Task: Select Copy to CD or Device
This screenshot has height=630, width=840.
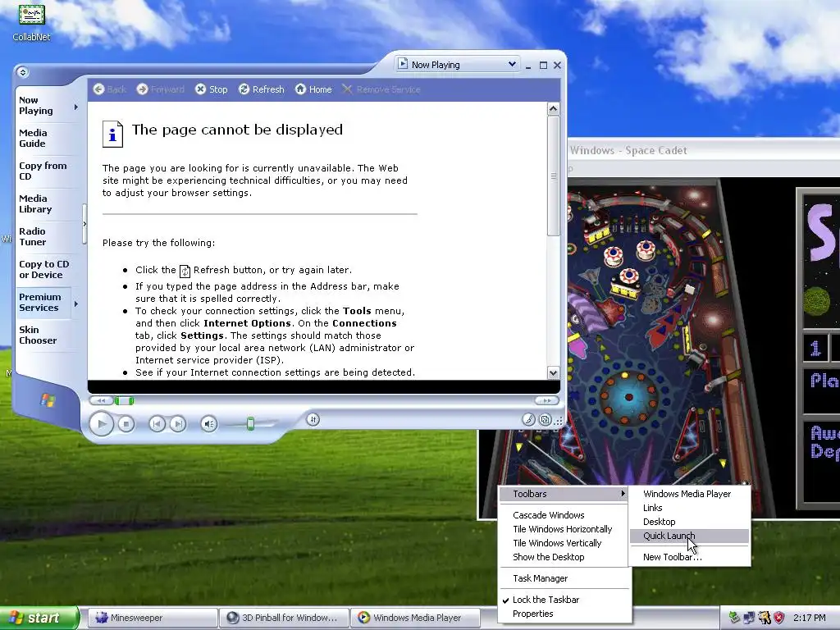Action: pyautogui.click(x=44, y=269)
